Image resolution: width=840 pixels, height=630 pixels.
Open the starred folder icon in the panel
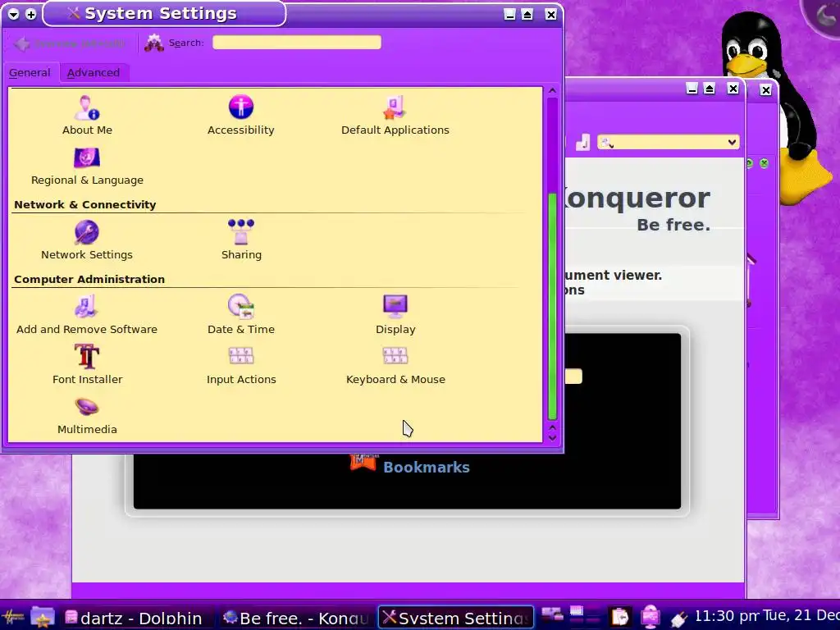(43, 617)
